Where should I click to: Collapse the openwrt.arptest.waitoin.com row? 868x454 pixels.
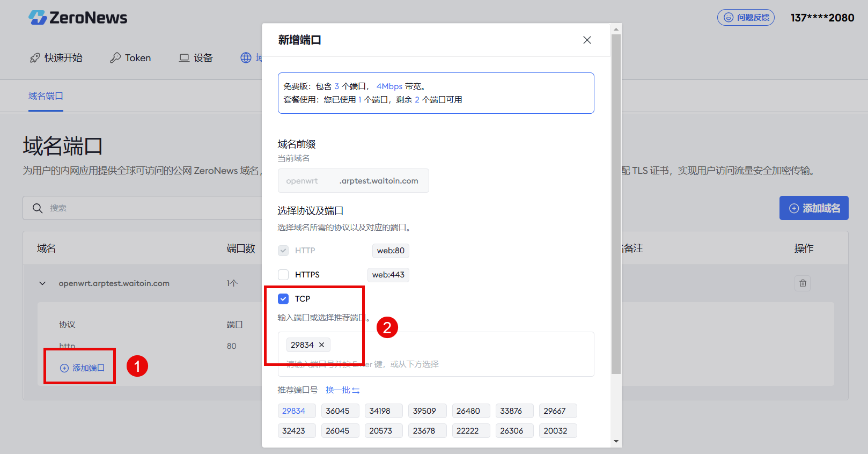(x=42, y=283)
